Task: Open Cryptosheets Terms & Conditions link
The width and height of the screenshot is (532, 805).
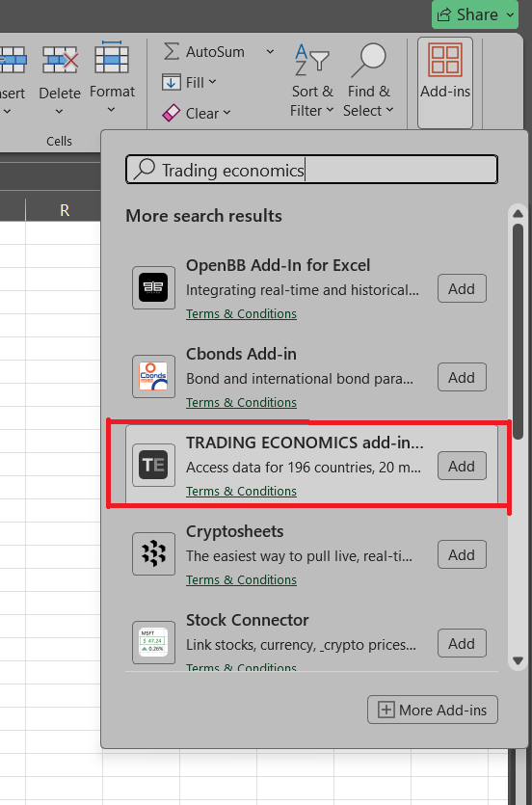Action: [241, 580]
